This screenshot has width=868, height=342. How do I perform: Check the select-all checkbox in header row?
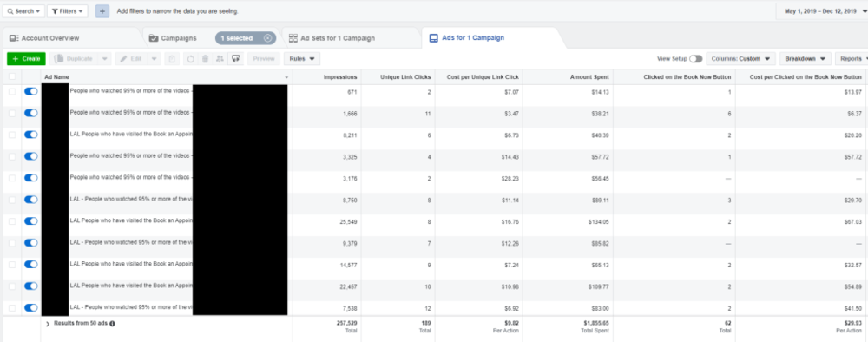(12, 77)
